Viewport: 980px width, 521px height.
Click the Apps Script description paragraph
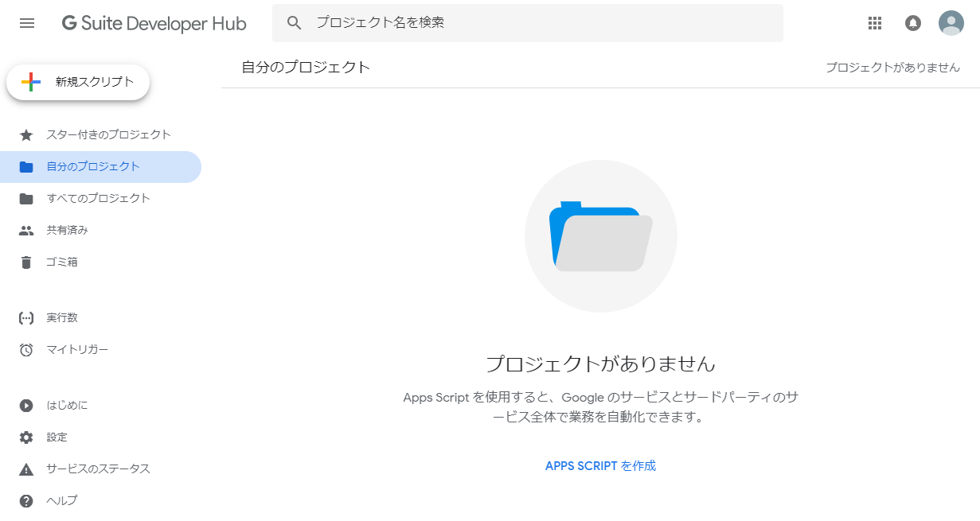coord(601,406)
